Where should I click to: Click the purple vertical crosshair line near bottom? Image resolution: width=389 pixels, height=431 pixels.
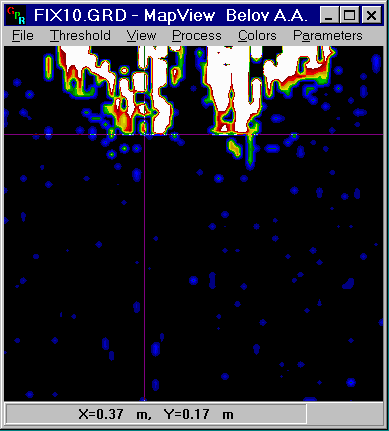click(144, 367)
